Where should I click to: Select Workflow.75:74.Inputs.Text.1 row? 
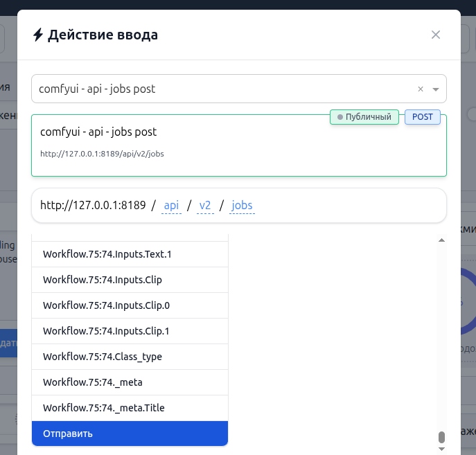(130, 254)
